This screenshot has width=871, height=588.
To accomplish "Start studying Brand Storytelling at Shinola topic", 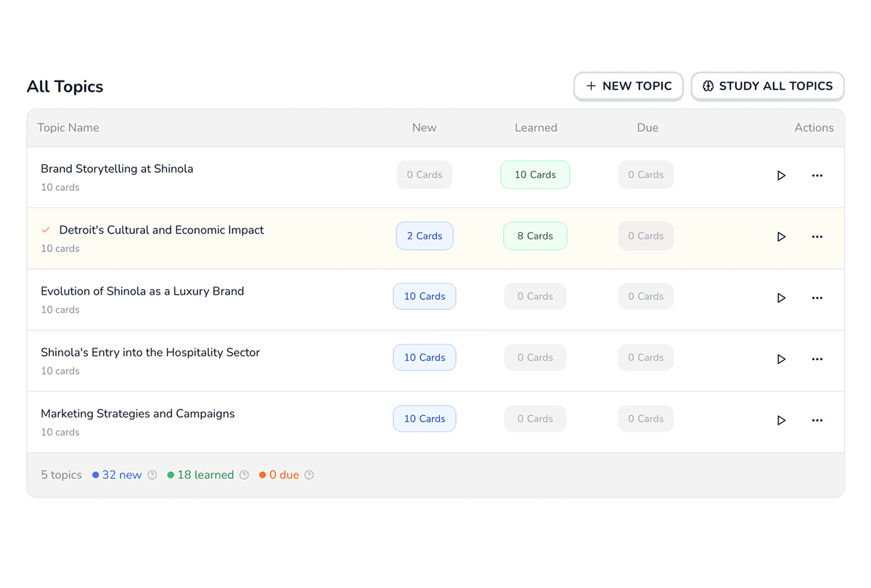I will (781, 176).
